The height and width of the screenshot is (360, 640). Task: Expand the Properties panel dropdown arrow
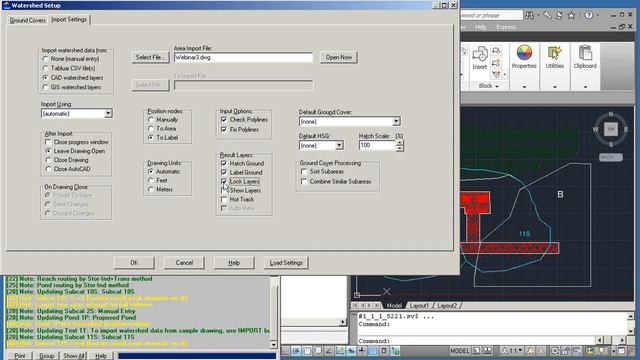tap(524, 87)
